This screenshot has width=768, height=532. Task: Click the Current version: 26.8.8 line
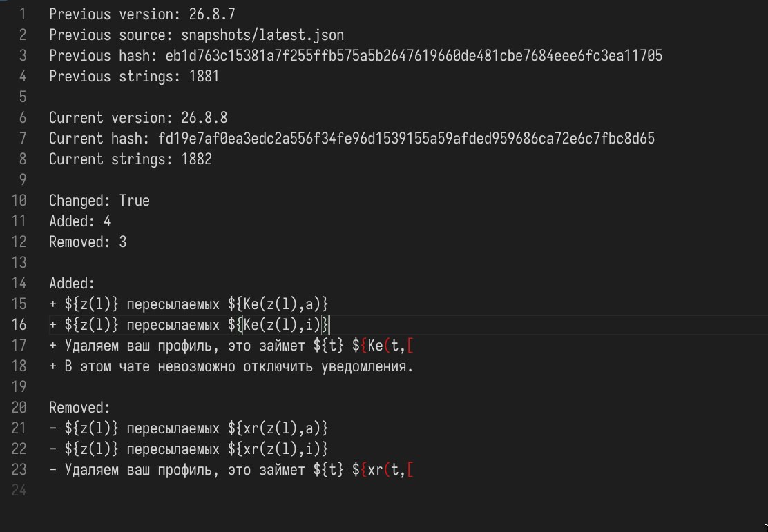(138, 118)
